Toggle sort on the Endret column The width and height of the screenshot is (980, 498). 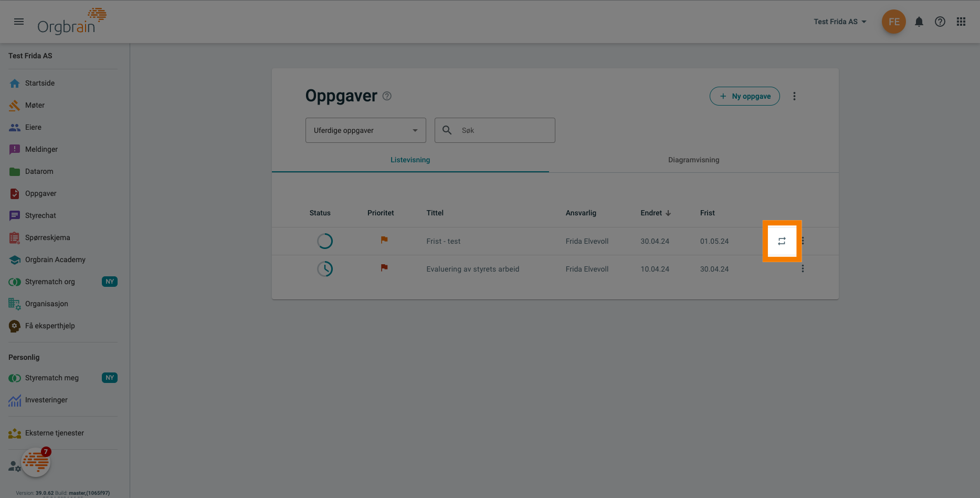tap(656, 213)
